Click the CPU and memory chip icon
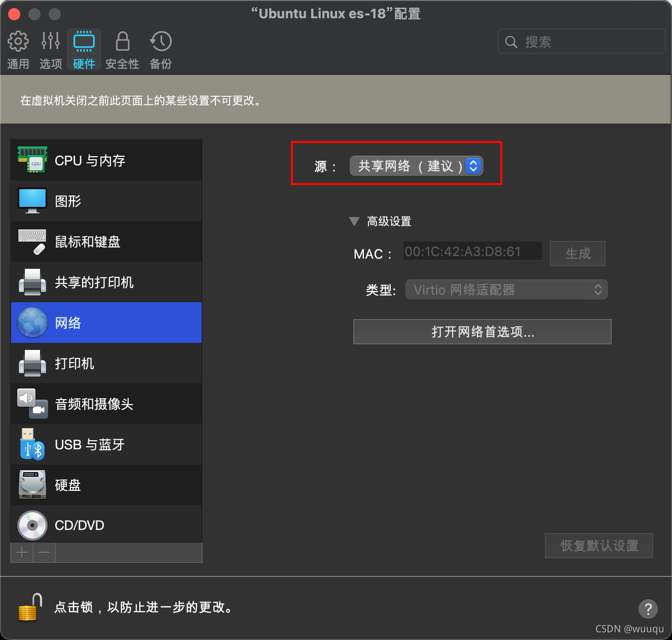The width and height of the screenshot is (672, 640). [32, 160]
